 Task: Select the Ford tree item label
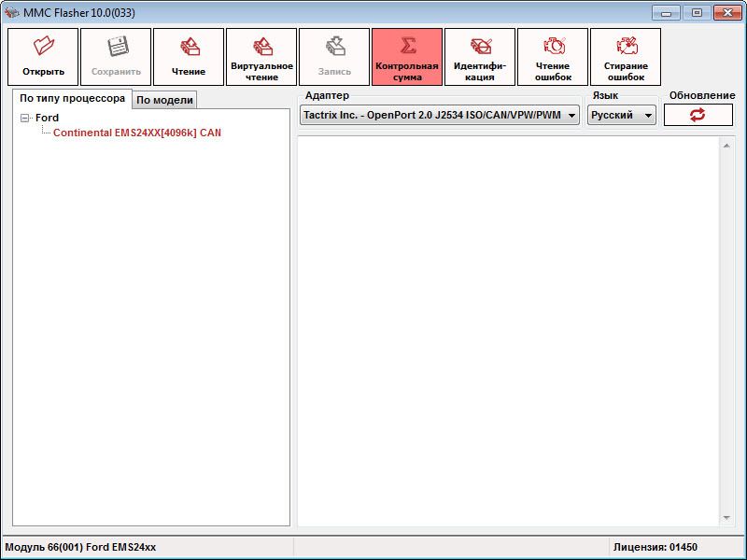47,119
